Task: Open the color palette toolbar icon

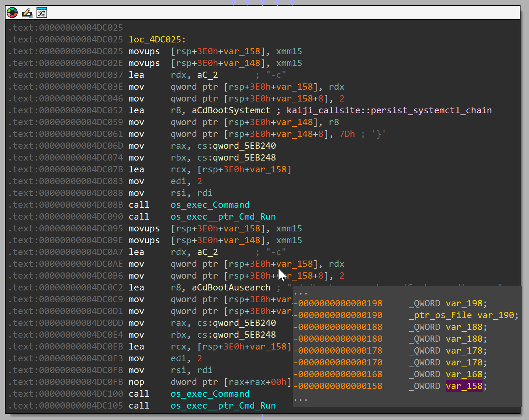Action: click(x=11, y=12)
